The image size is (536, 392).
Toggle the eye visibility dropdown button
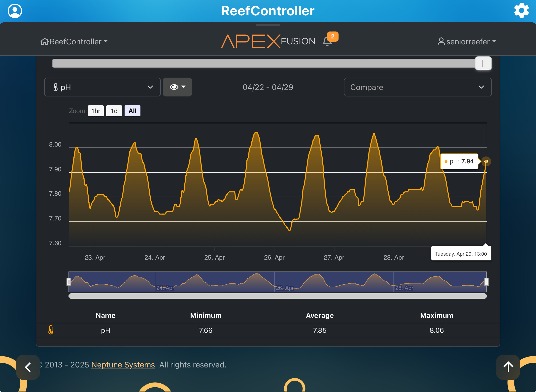click(x=177, y=87)
